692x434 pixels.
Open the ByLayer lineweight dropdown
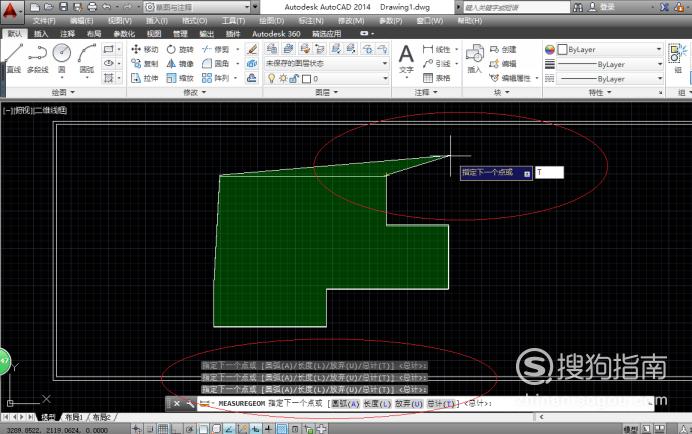610,64
